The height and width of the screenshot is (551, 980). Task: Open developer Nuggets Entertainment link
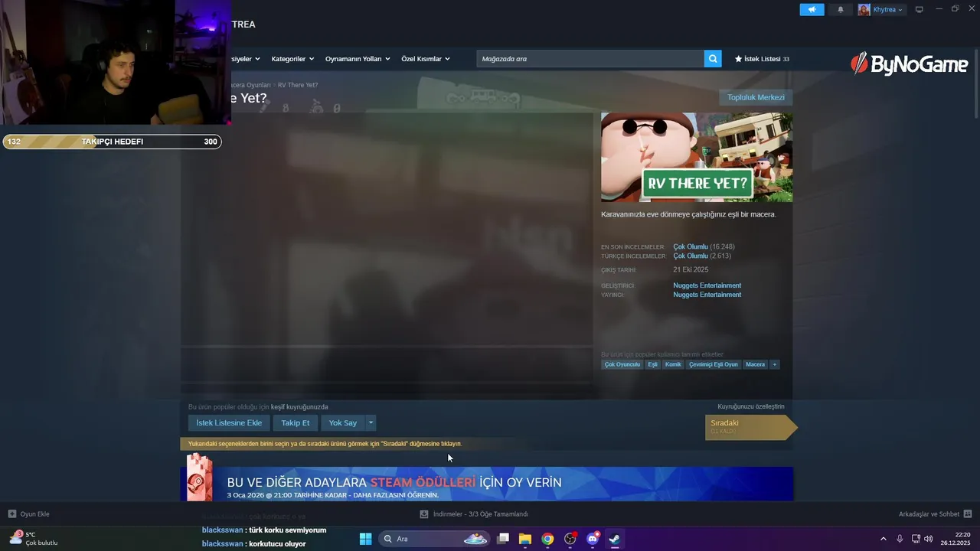point(707,285)
